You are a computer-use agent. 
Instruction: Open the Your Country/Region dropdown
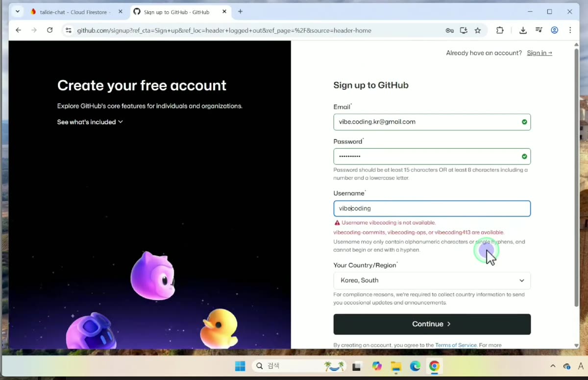(x=432, y=280)
